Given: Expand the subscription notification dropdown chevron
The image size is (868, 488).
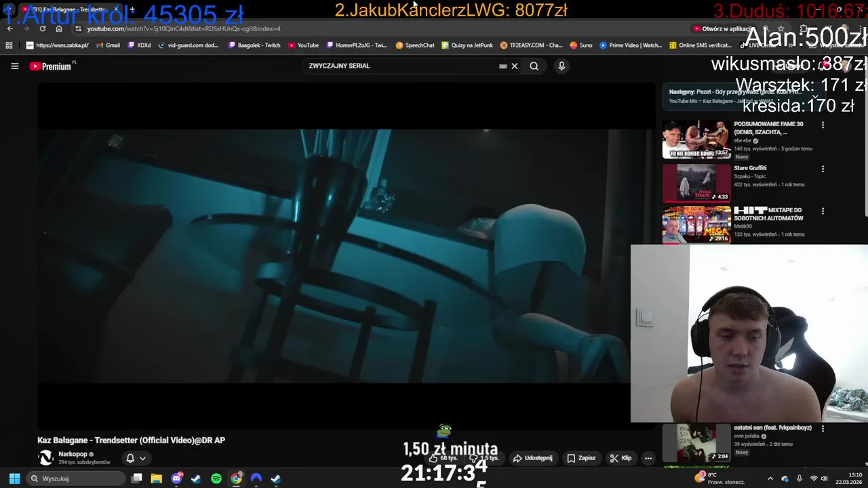Looking at the screenshot, I should point(142,458).
